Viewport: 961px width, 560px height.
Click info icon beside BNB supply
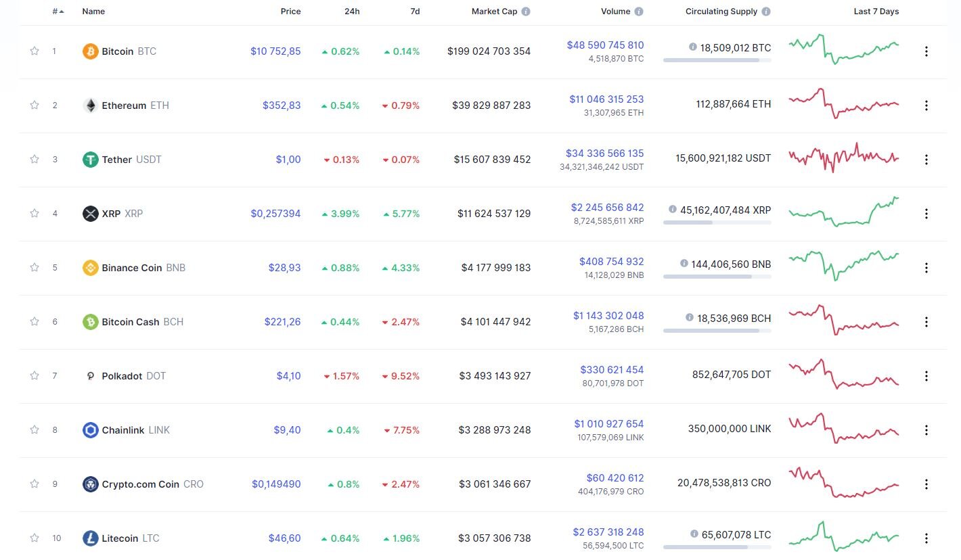pyautogui.click(x=684, y=263)
